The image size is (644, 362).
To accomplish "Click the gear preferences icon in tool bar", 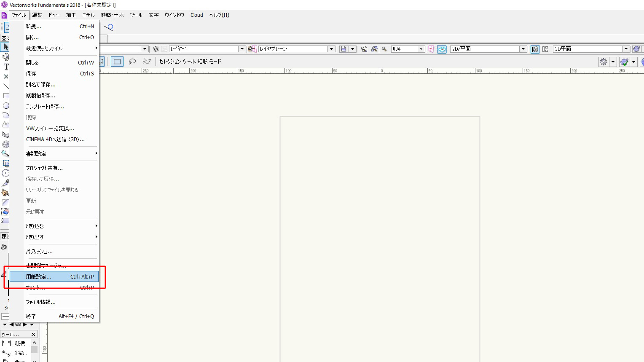I will pos(604,62).
